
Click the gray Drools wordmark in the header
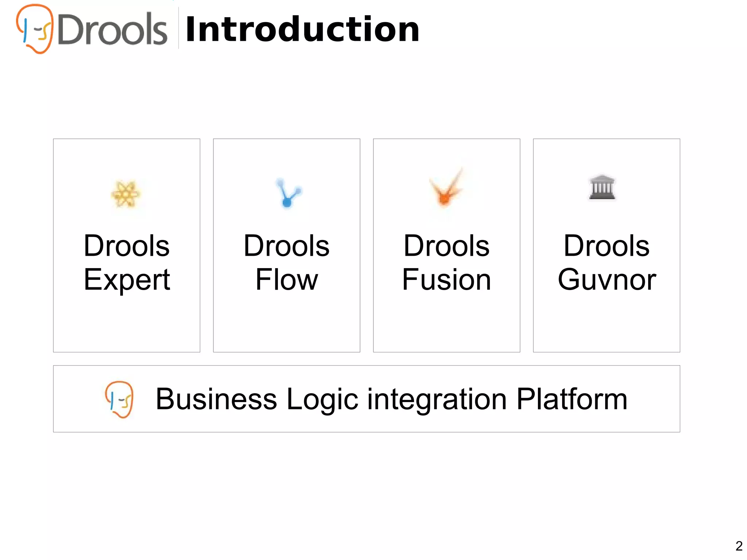click(x=112, y=30)
